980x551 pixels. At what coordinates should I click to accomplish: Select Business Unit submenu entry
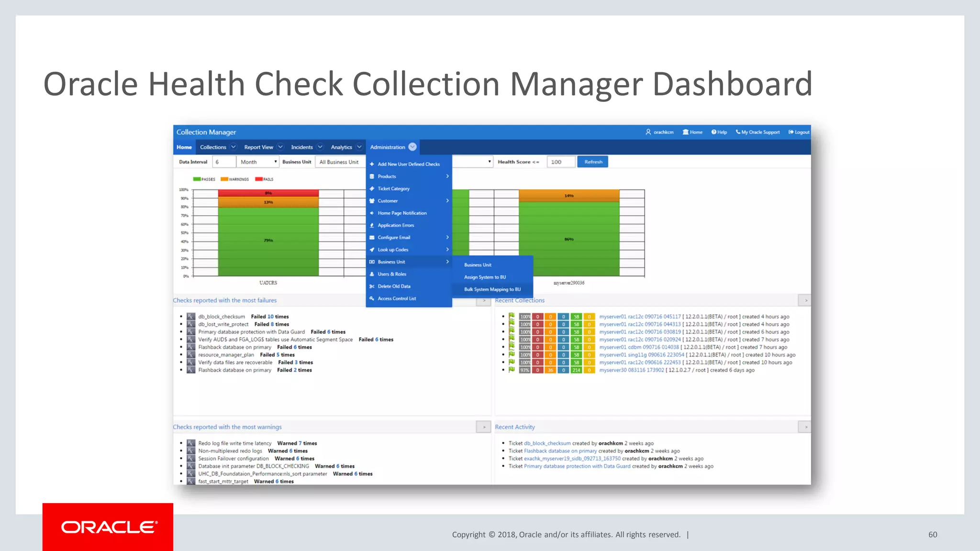coord(492,265)
